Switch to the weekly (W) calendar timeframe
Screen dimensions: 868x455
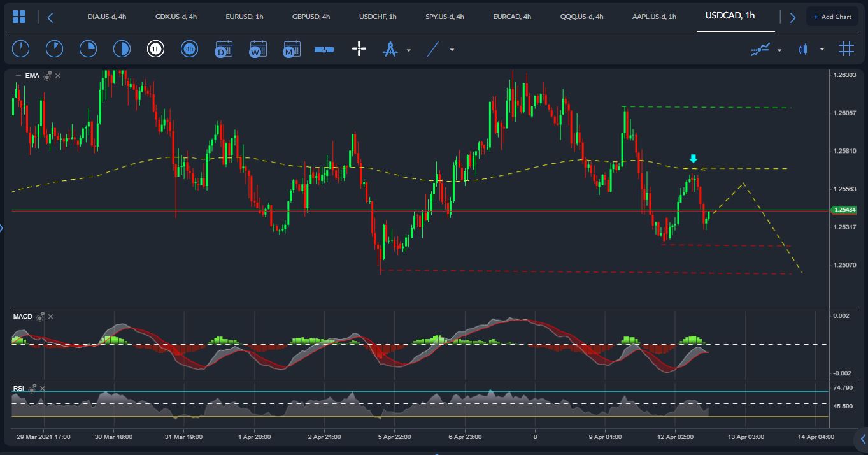pyautogui.click(x=258, y=48)
